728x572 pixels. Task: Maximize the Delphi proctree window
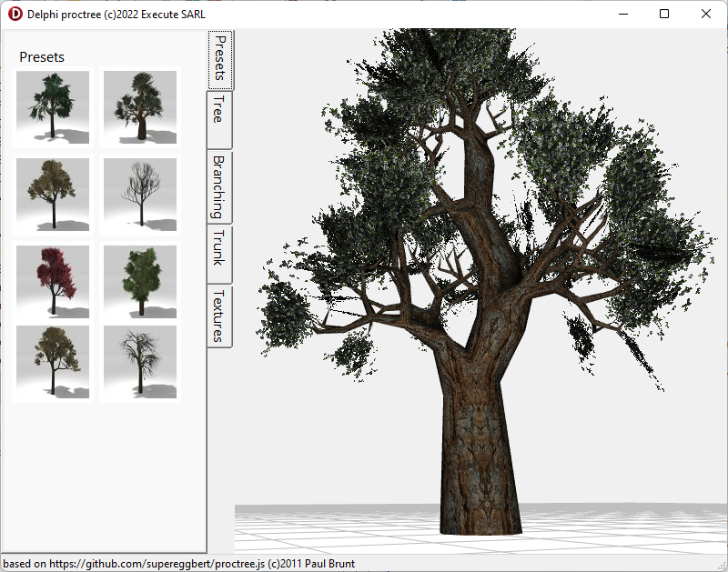[664, 14]
